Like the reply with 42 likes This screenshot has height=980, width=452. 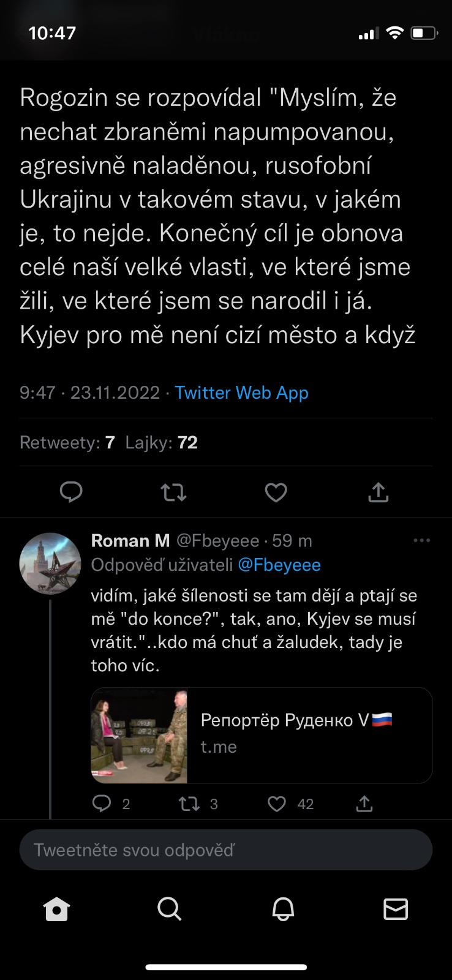click(x=277, y=803)
